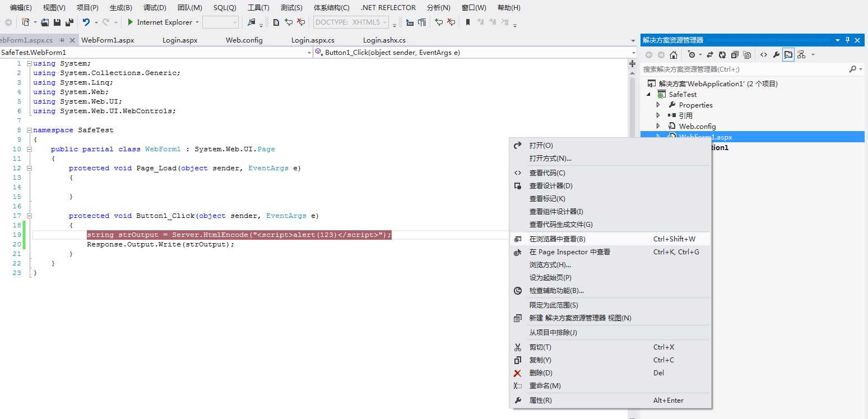Click the Save icon in toolbar

57,22
